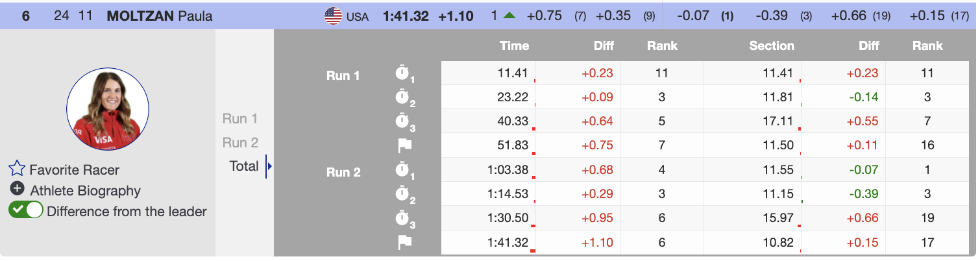Open the Athlete Biography link
980x261 pixels.
(x=84, y=190)
